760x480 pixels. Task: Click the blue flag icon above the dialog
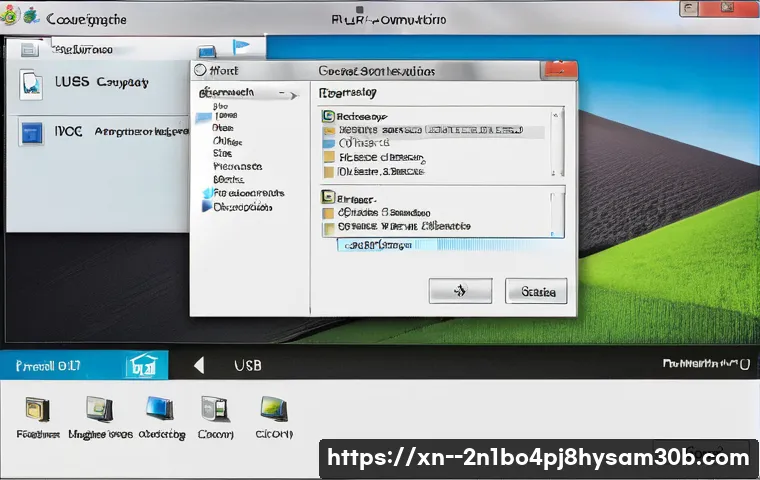click(x=240, y=48)
